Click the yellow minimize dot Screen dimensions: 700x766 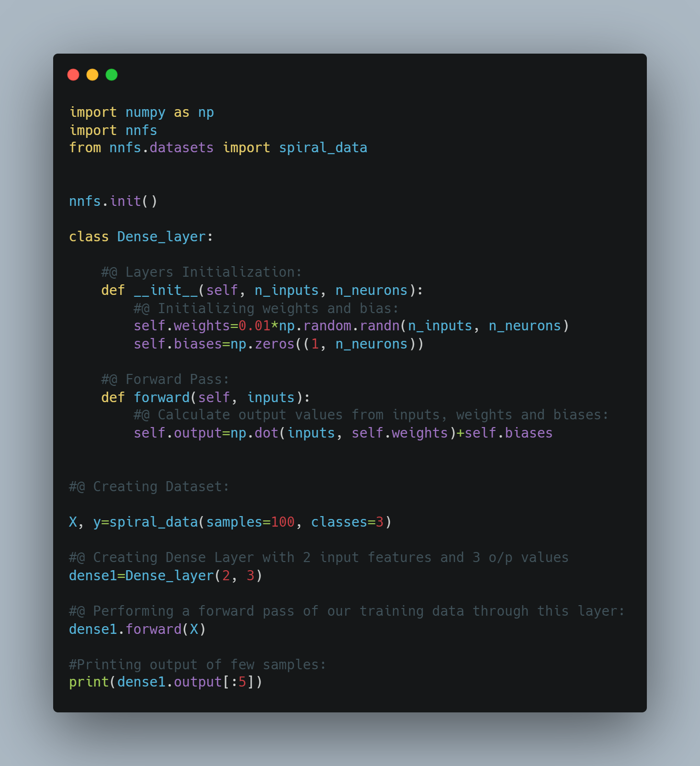[x=92, y=75]
